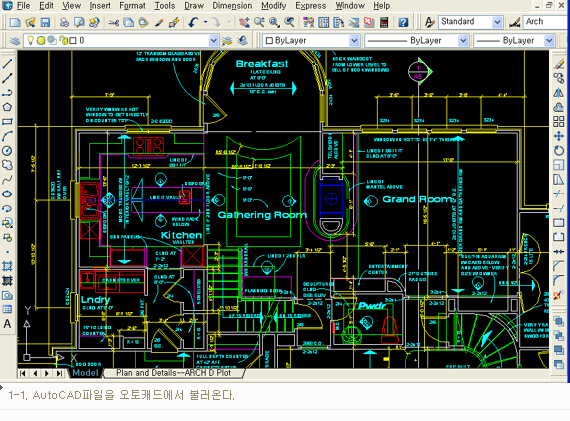Select the Copy Object tool
This screenshot has height=421, width=570.
559,78
